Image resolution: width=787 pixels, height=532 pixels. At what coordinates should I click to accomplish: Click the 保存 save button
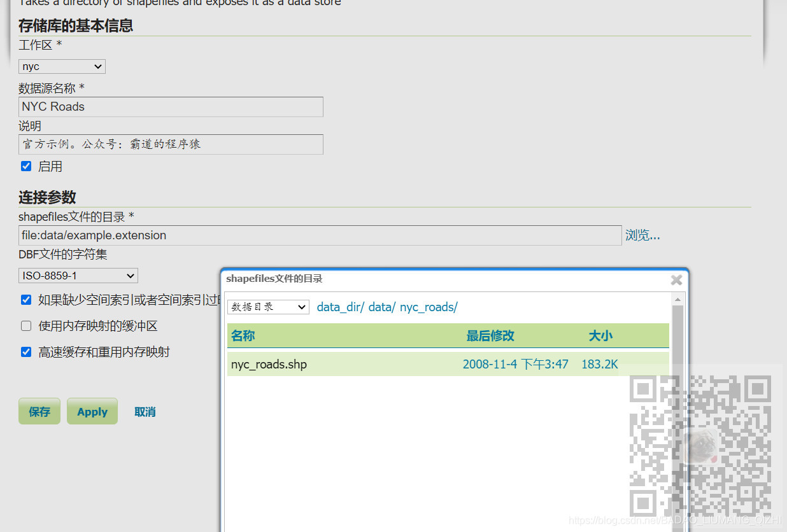(39, 412)
